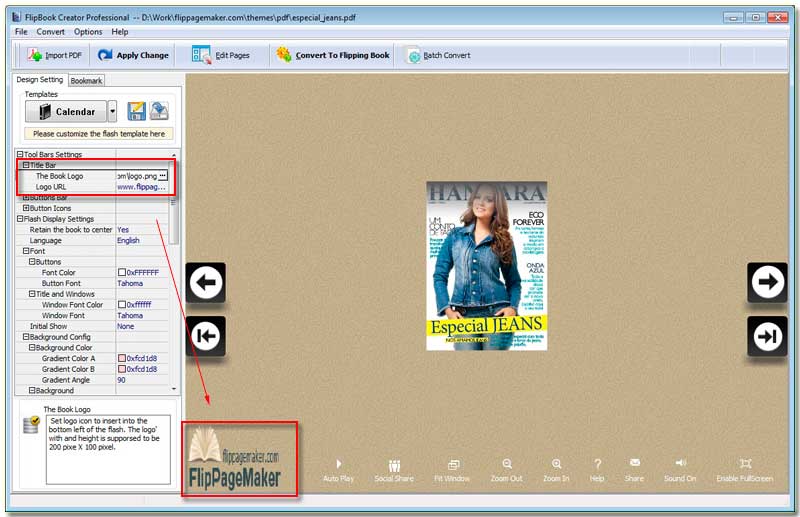Click the Import PDF toolbar icon

35,55
